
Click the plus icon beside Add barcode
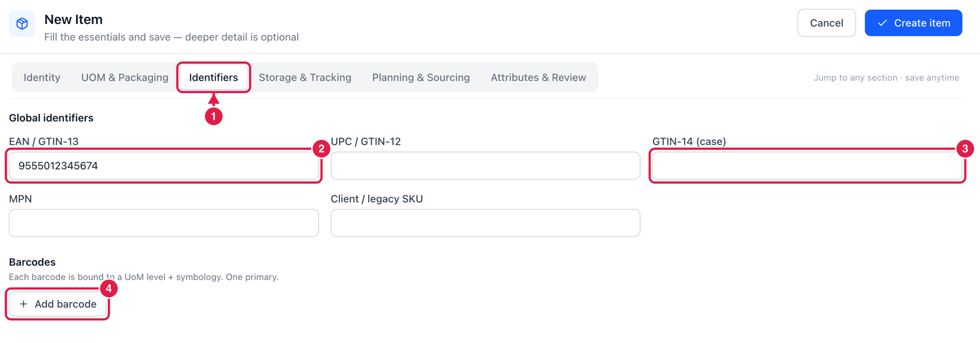[x=23, y=304]
